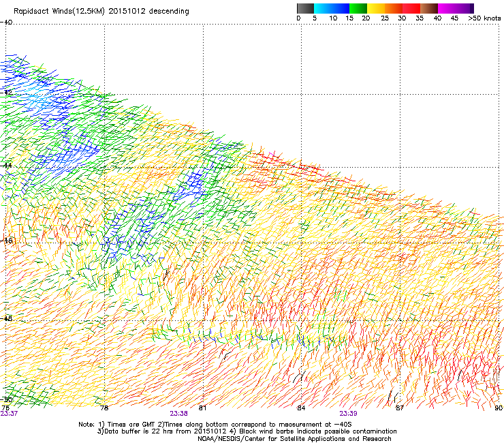Select the gray 0–5 knots legend swatch
The height and width of the screenshot is (443, 504).
[305, 8]
